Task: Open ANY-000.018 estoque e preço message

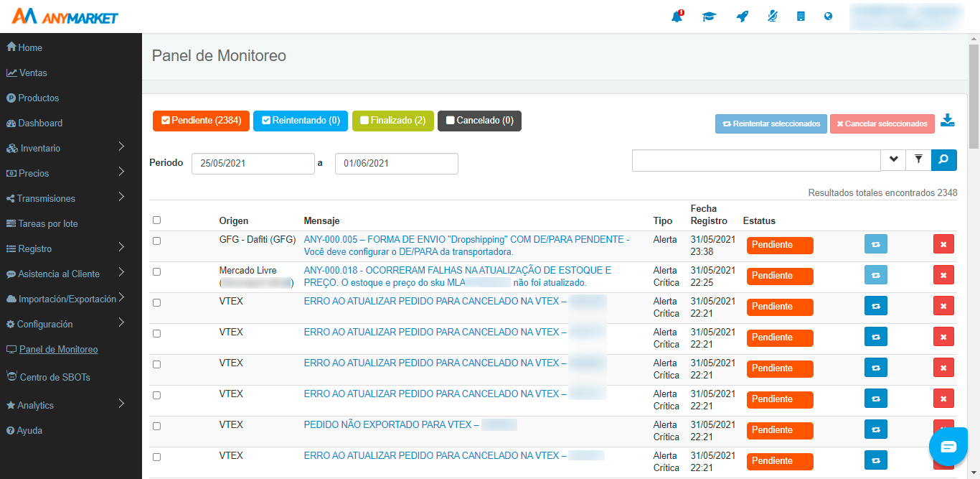Action: point(458,276)
